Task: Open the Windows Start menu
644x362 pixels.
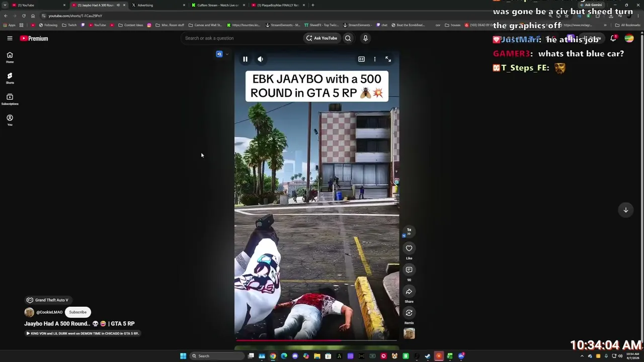Action: [x=183, y=356]
